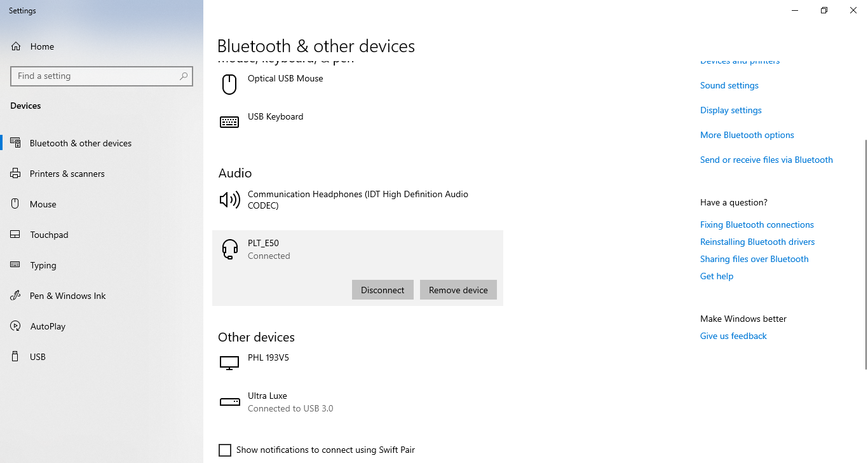Click the search magnifier icon

(x=184, y=76)
